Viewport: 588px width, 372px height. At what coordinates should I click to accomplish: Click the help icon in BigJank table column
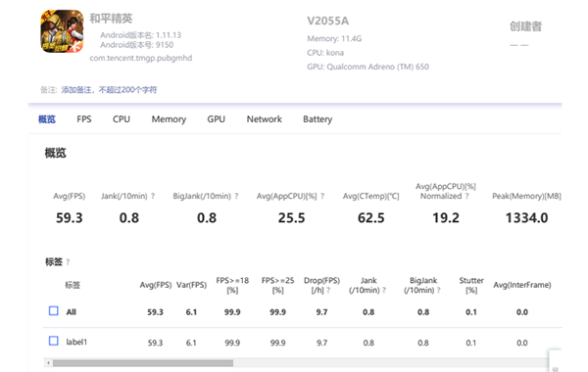tap(439, 290)
